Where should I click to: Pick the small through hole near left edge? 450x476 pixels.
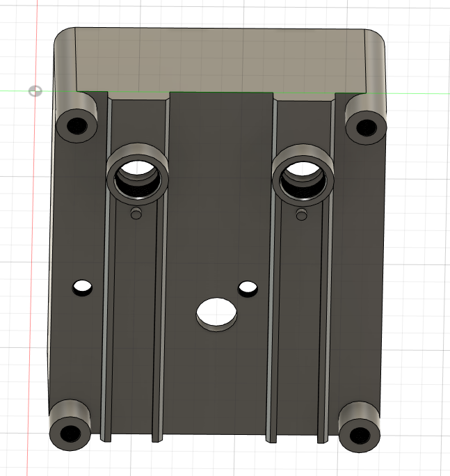82,287
